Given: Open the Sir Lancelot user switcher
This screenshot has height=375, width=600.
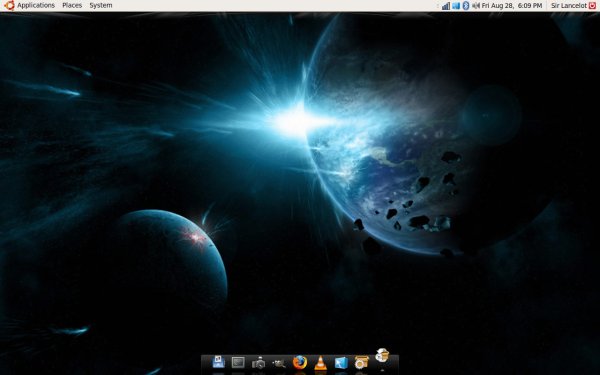Looking at the screenshot, I should (x=569, y=5).
